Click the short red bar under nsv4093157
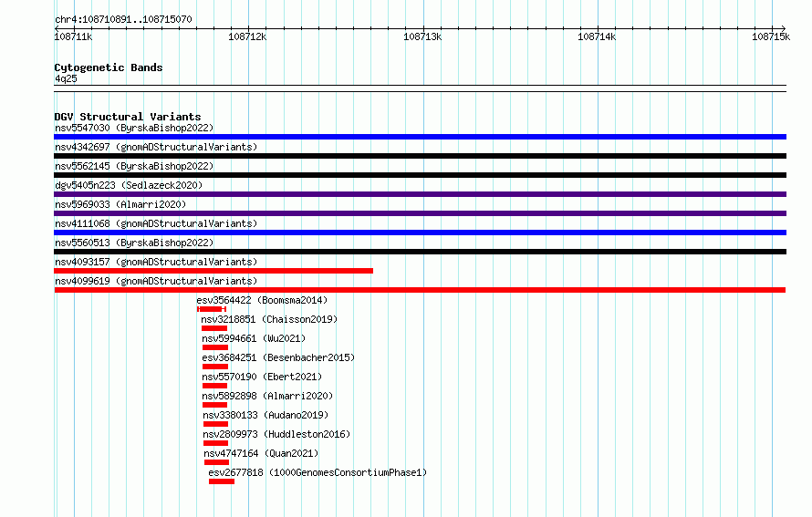812x517 pixels. [x=213, y=271]
